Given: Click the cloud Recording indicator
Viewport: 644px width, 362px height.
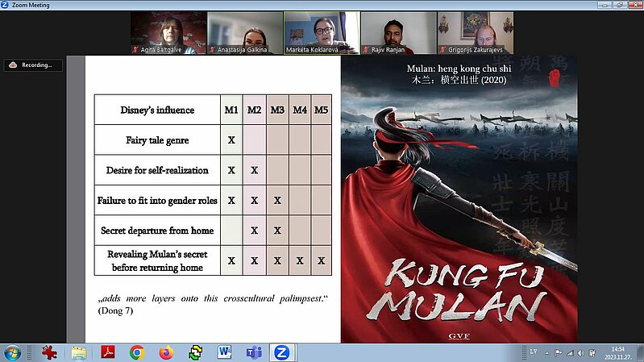Looking at the screenshot, I should tap(33, 65).
